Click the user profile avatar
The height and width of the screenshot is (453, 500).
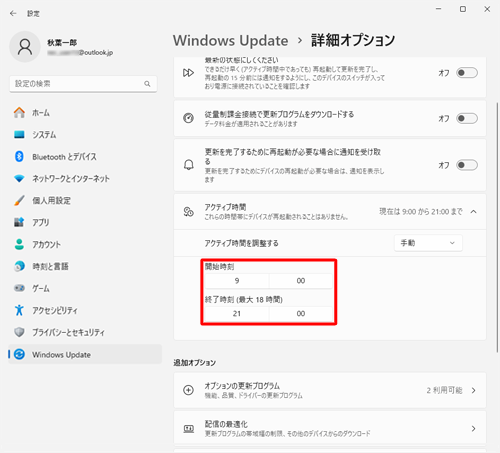[25, 47]
